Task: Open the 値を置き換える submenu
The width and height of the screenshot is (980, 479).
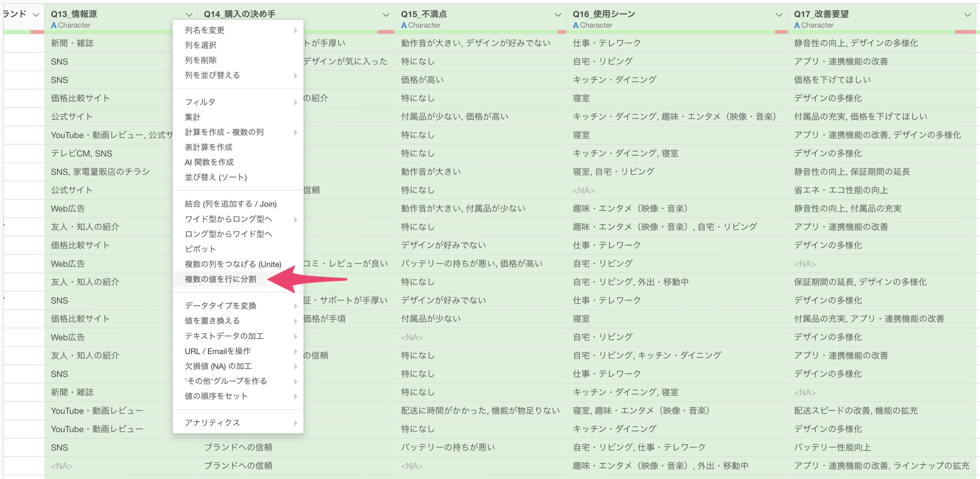Action: [x=238, y=321]
